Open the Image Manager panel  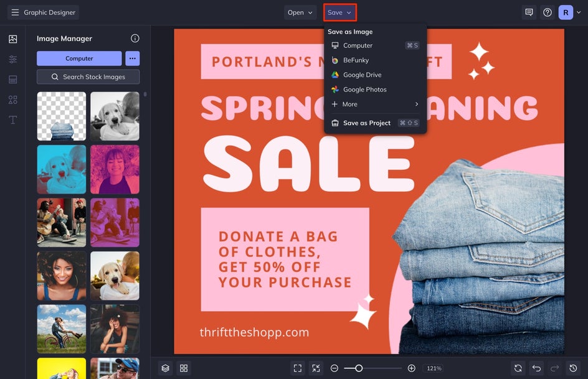(x=12, y=39)
